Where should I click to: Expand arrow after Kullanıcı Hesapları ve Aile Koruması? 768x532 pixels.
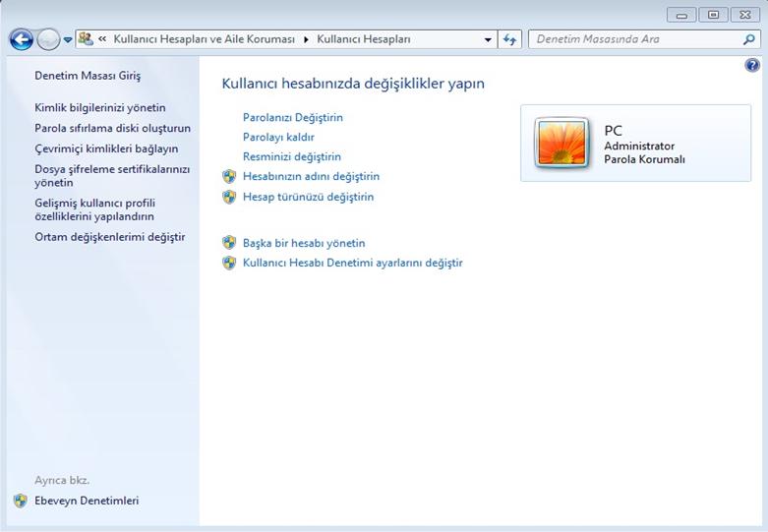coord(306,39)
